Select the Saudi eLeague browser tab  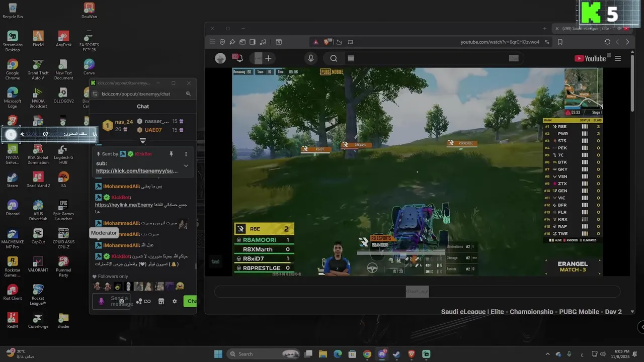(591, 29)
